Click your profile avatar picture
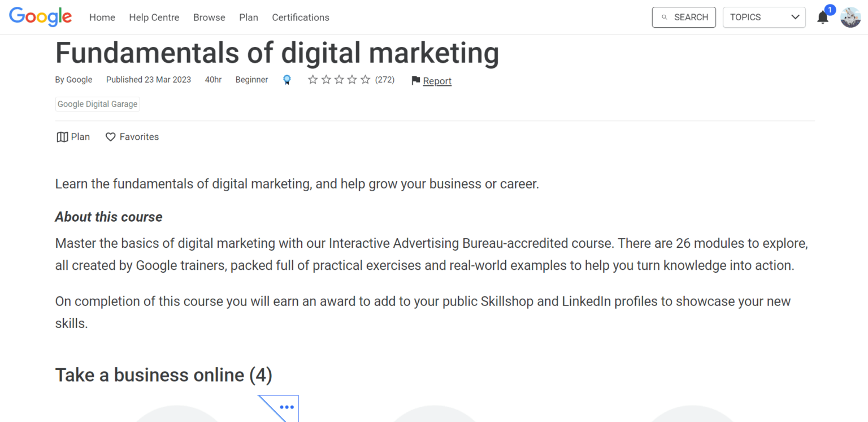The image size is (868, 422). (x=850, y=17)
